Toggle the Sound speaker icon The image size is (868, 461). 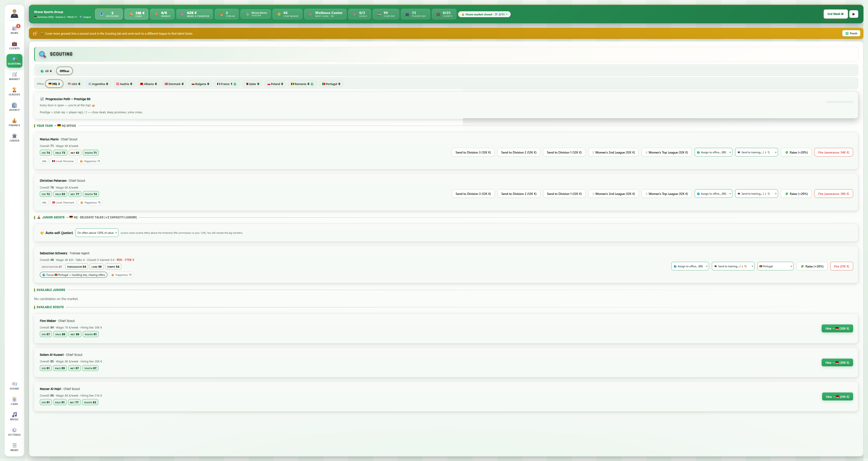pos(14,385)
